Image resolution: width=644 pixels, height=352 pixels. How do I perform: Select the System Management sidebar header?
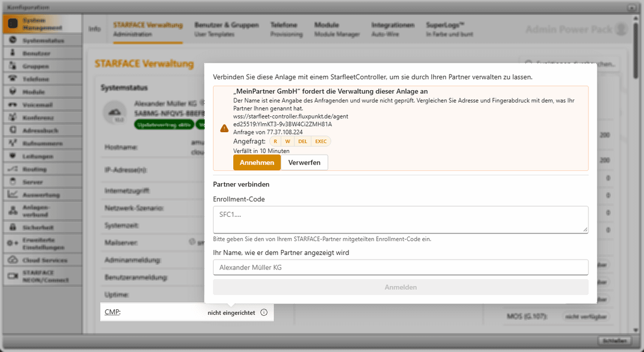tap(42, 24)
